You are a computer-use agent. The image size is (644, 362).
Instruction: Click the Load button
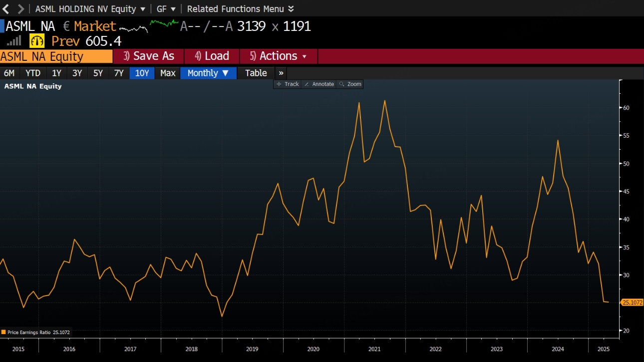coord(212,56)
